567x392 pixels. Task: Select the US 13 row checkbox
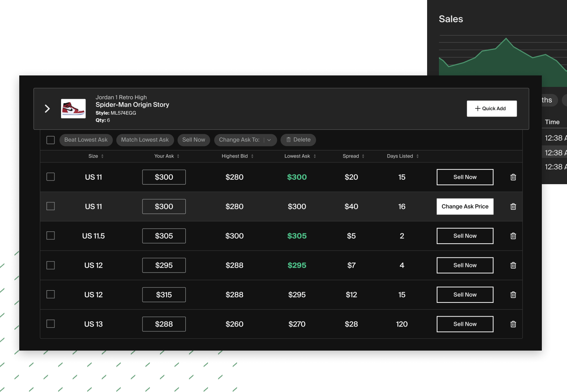pos(51,324)
